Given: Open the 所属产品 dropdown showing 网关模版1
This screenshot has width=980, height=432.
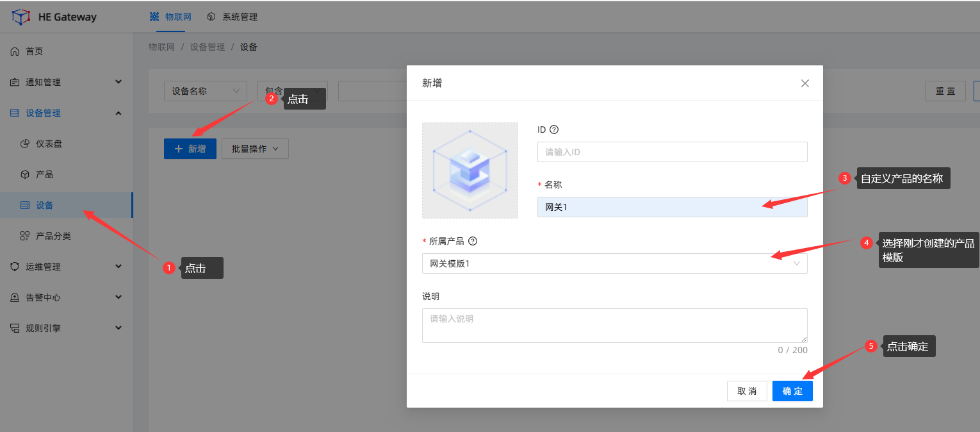Looking at the screenshot, I should [x=614, y=263].
